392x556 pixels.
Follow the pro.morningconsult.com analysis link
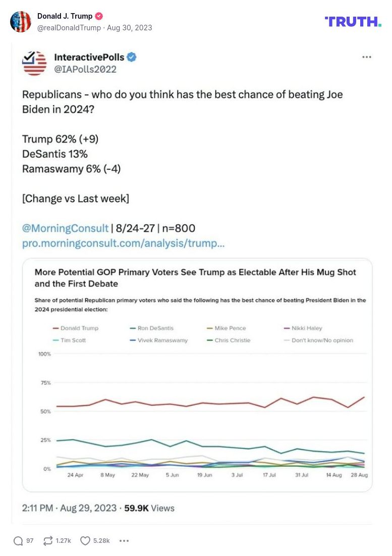(123, 243)
